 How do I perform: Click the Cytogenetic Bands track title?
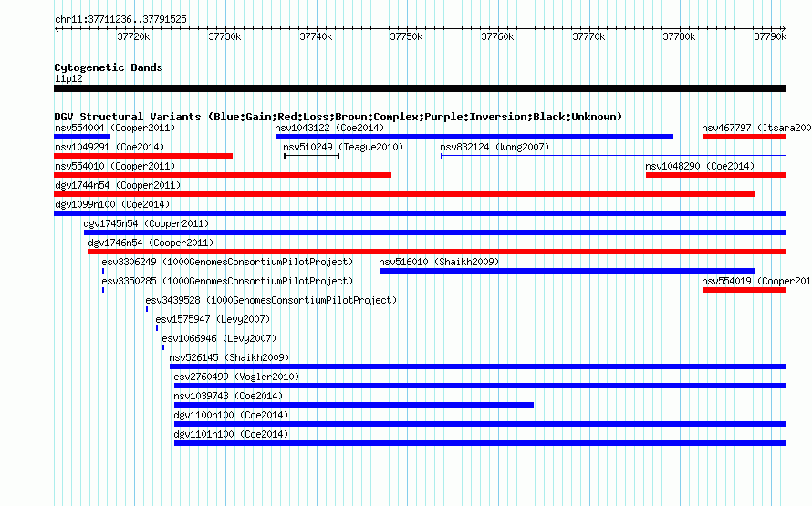(109, 67)
